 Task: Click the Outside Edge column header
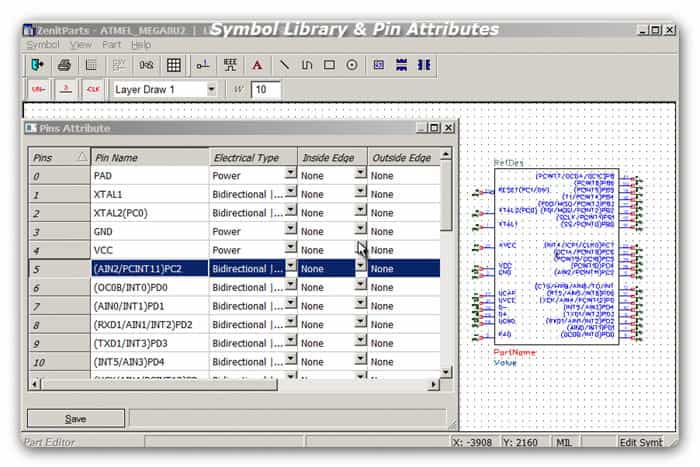click(404, 157)
